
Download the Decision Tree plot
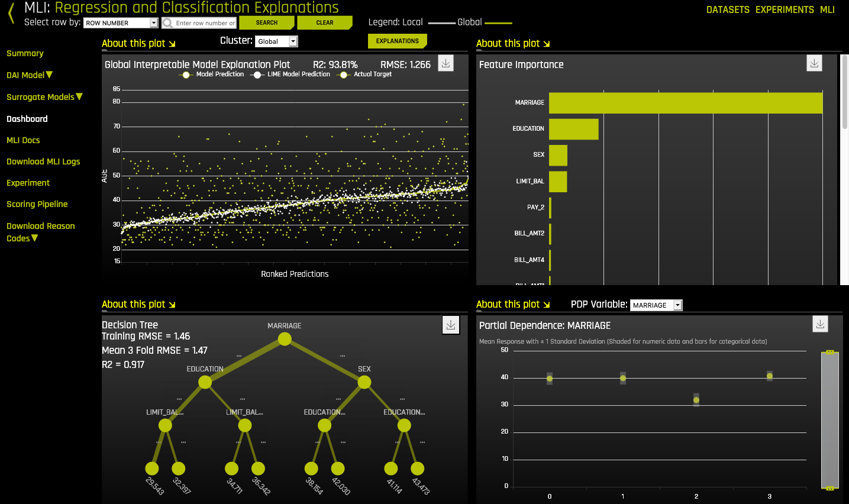pyautogui.click(x=451, y=325)
